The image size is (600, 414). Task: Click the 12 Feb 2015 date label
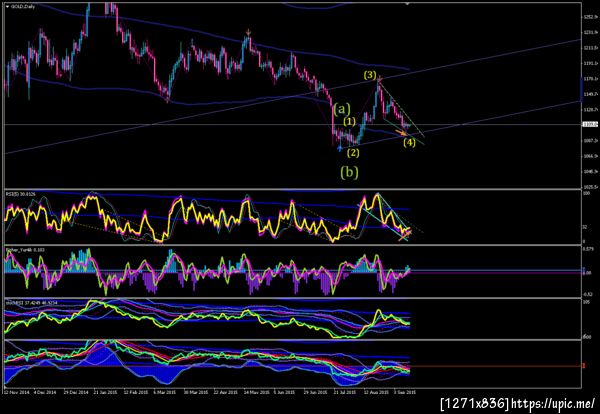[x=134, y=392]
